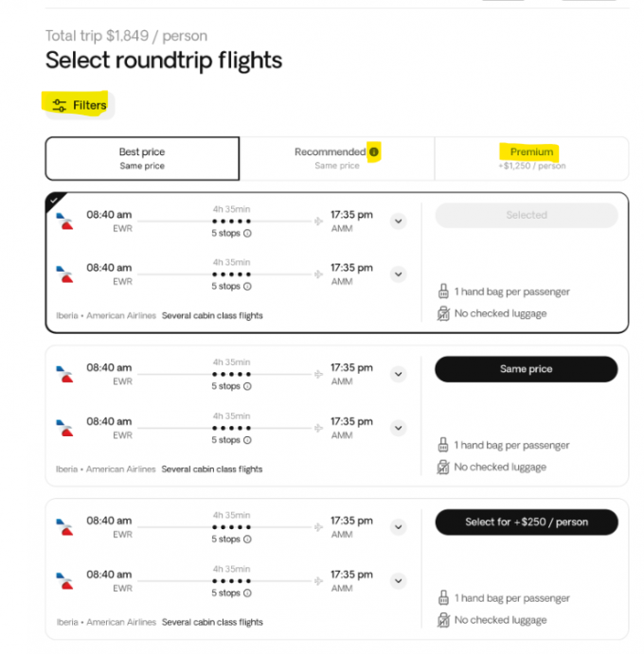
Task: Choose 'Select for +$250 / person' option
Action: (526, 521)
